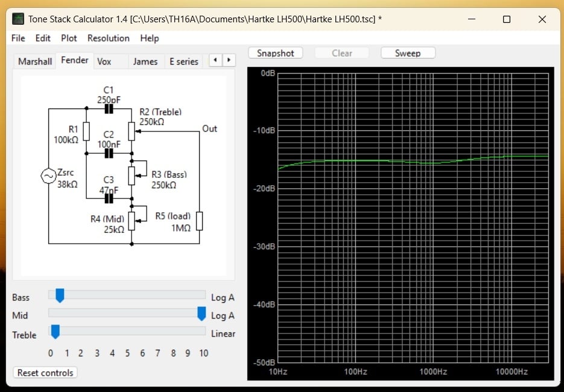Viewport: 564px width, 392px height.
Task: Click the green frequency response curve
Action: (413, 162)
